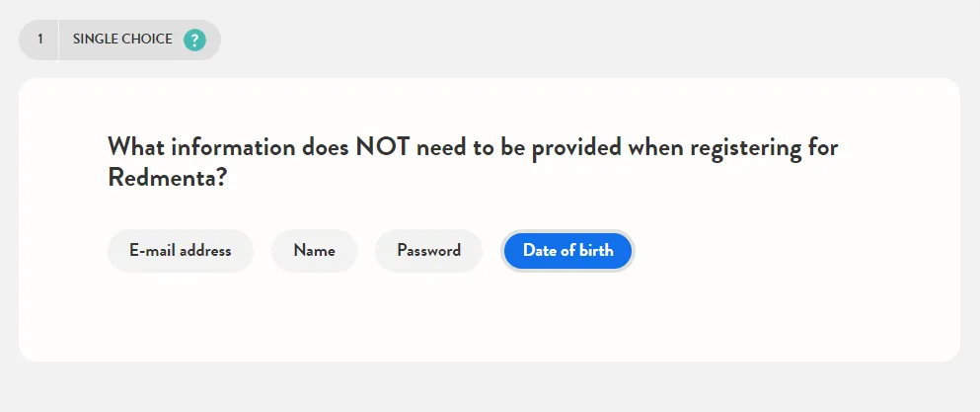Select the E-mail address answer
The image size is (980, 412).
(x=181, y=251)
